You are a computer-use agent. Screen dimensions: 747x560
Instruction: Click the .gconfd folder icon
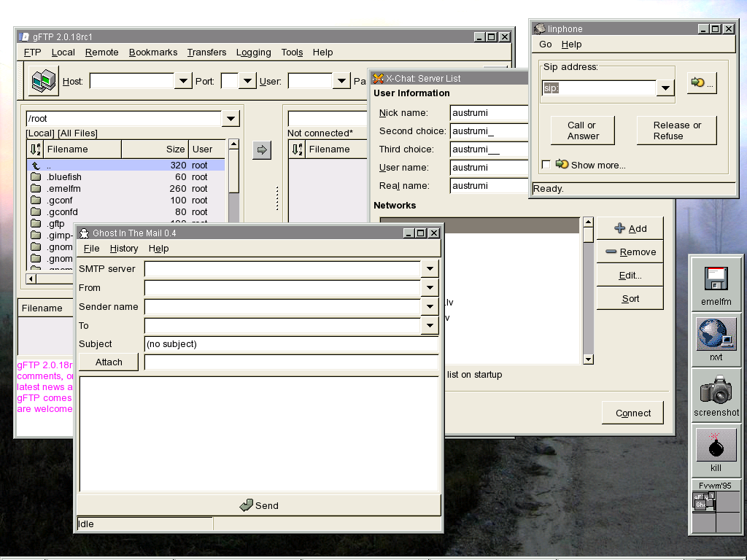click(x=36, y=212)
